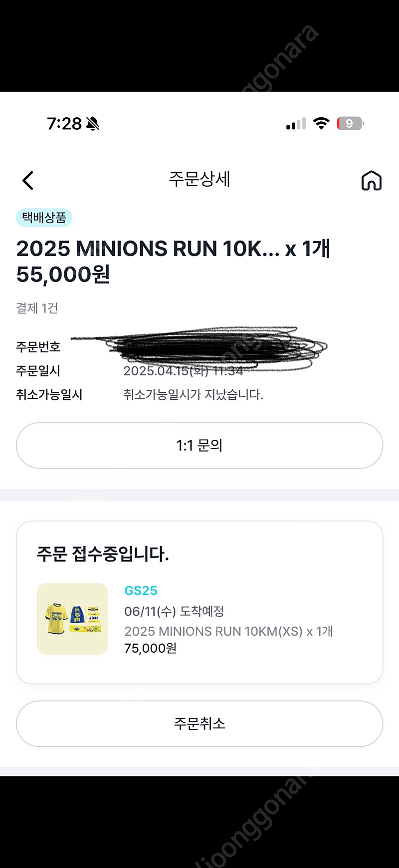Tap the 주문상세 page title

point(199,179)
